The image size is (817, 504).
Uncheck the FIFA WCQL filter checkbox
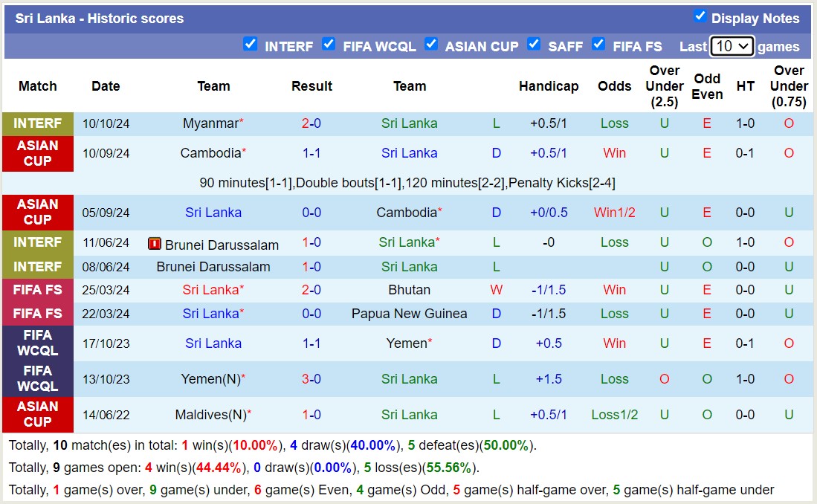click(329, 45)
